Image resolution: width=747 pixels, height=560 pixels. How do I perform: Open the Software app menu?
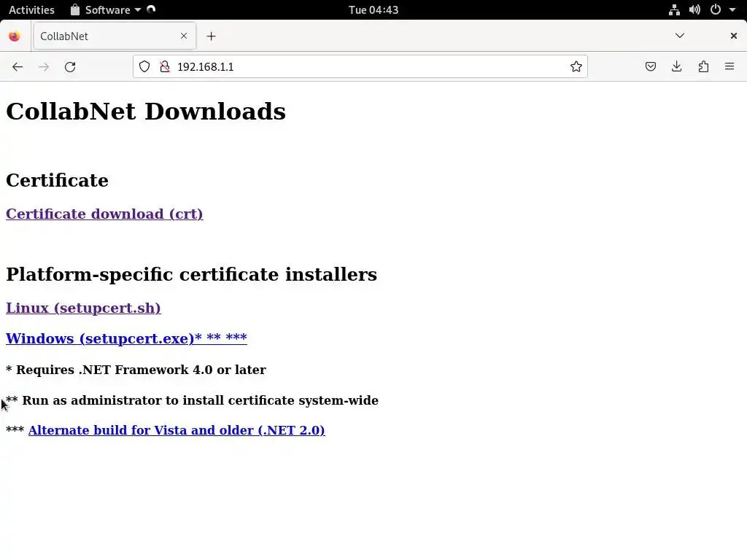point(106,10)
